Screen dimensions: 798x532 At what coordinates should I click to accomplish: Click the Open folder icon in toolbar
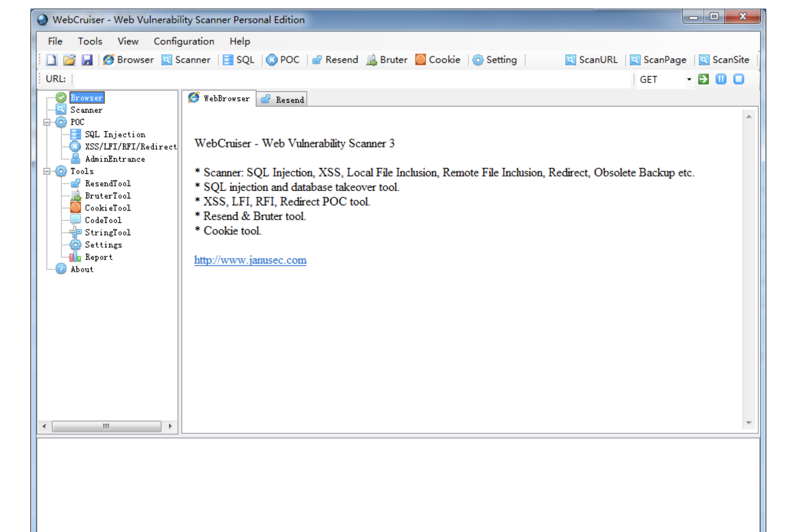click(x=69, y=60)
